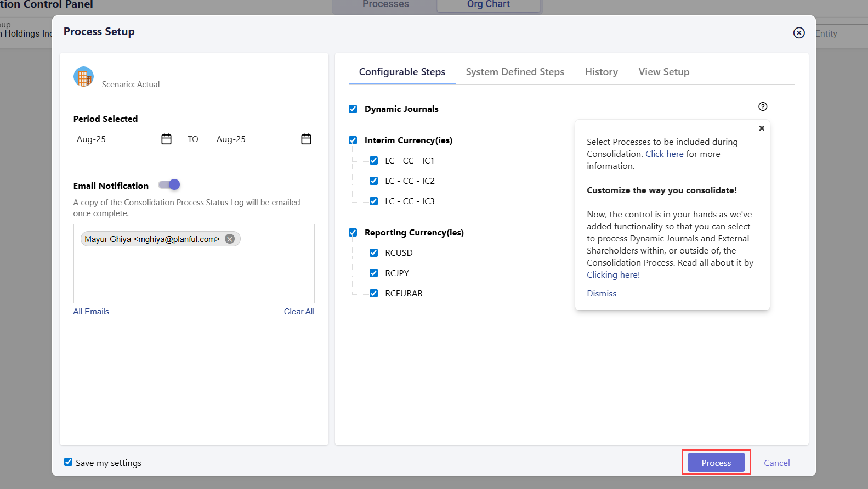Open the History tab
This screenshot has width=868, height=489.
pos(601,72)
